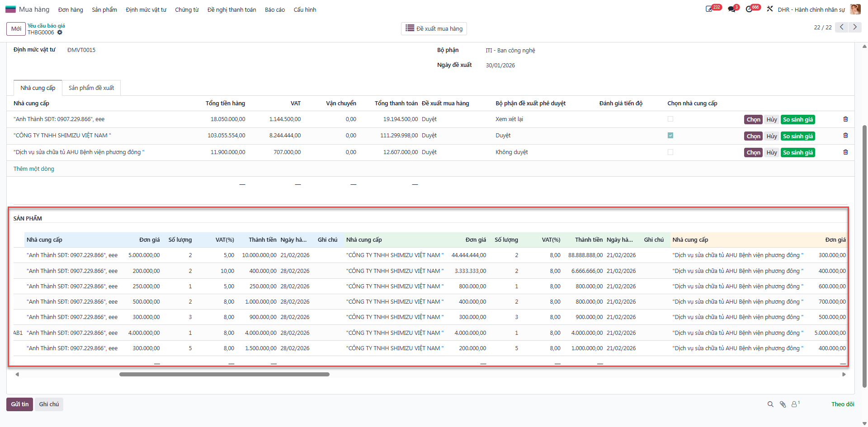This screenshot has width=868, height=427.
Task: Click trash icon for SHIMIZU VIỆT NAM row
Action: 845,136
